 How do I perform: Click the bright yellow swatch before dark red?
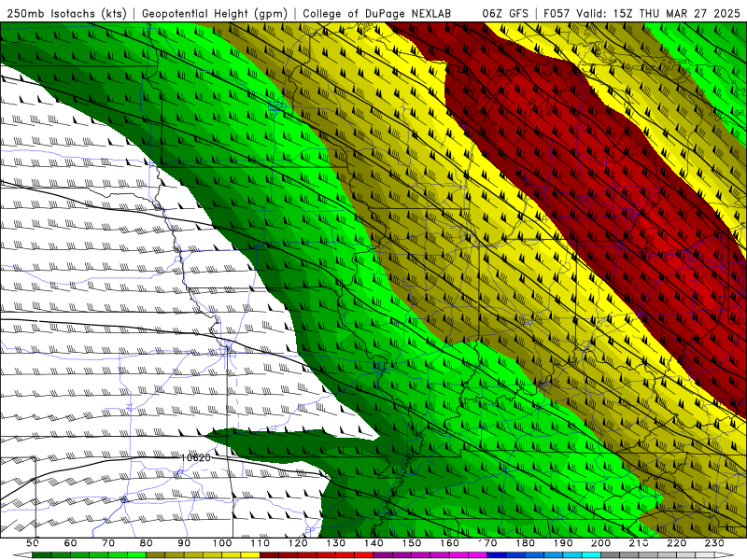point(250,554)
